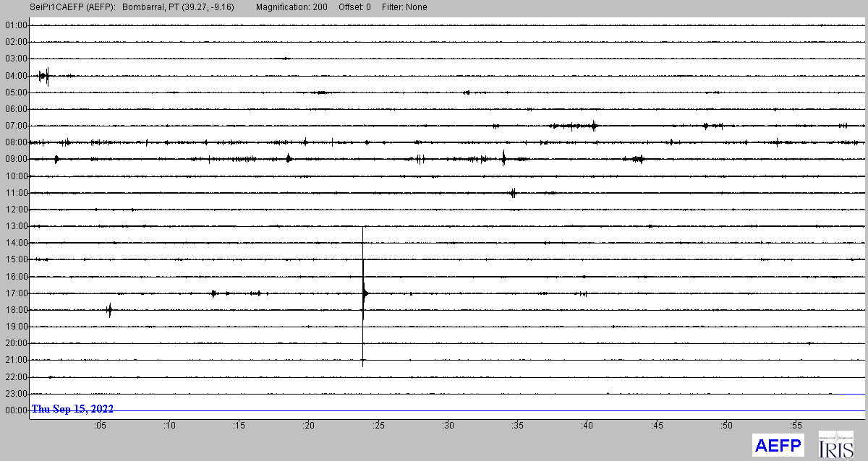Click the :55 minute axis mark
The image size is (868, 461).
[795, 426]
